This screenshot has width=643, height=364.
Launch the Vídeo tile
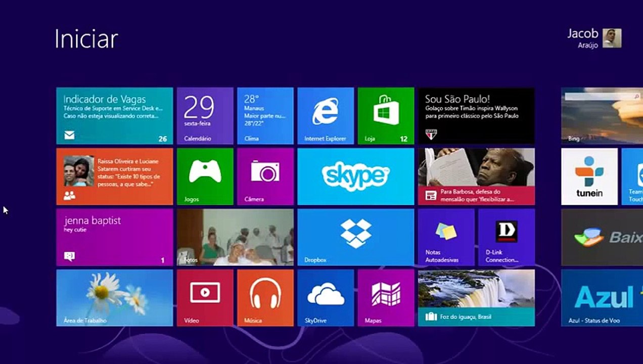[x=205, y=298]
